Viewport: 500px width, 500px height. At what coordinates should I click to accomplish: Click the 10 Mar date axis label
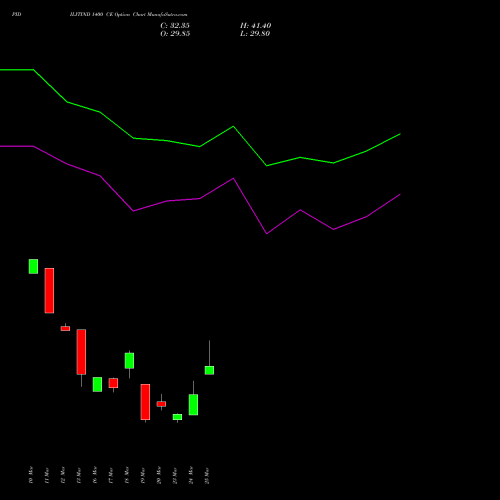(x=31, y=475)
